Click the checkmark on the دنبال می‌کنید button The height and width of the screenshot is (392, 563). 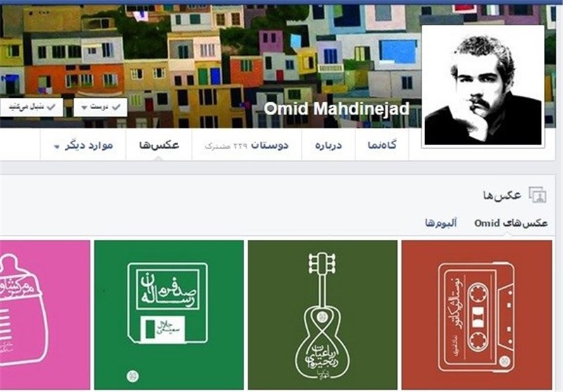pyautogui.click(x=51, y=107)
